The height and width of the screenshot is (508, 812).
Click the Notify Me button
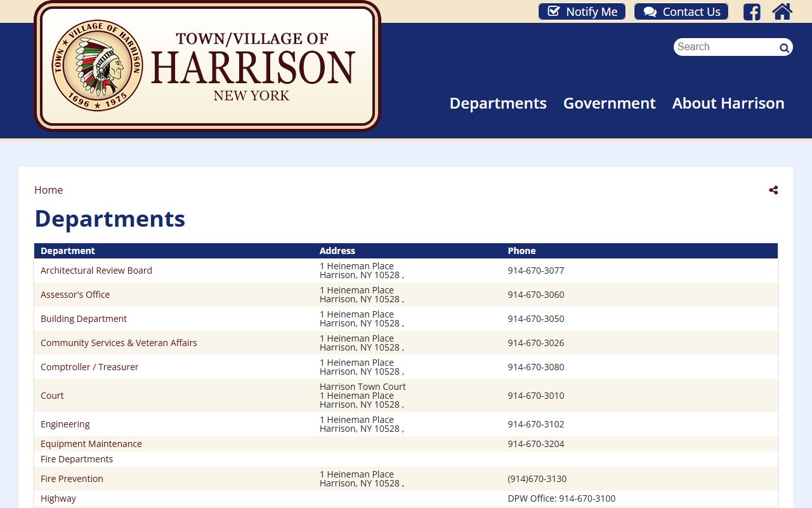pos(582,11)
